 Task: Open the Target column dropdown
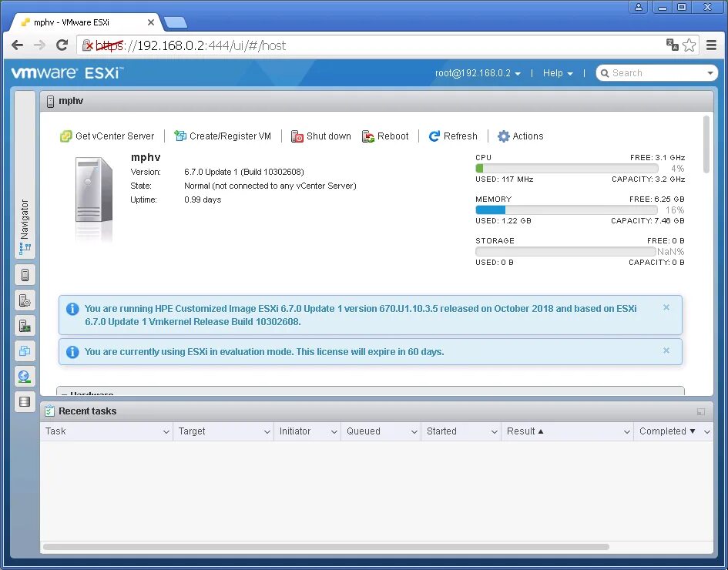click(x=267, y=431)
